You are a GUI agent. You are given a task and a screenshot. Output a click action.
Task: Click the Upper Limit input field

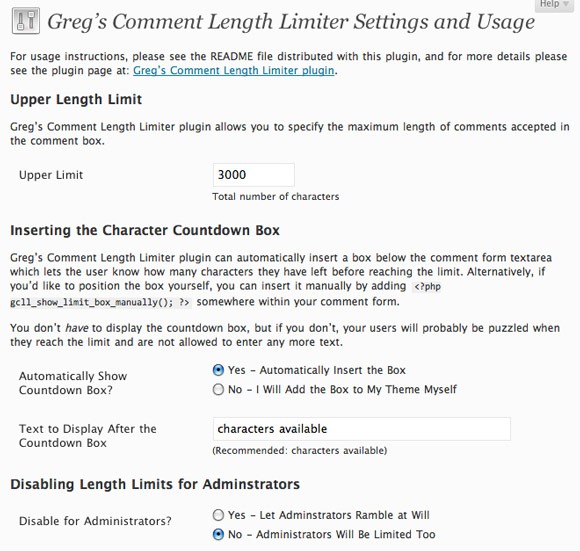pyautogui.click(x=254, y=175)
